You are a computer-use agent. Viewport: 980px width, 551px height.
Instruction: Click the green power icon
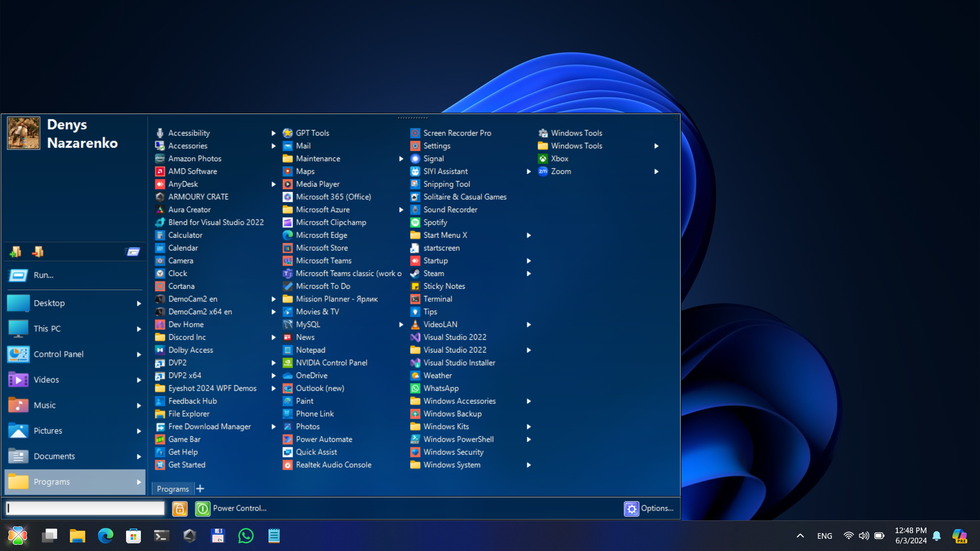click(x=203, y=509)
